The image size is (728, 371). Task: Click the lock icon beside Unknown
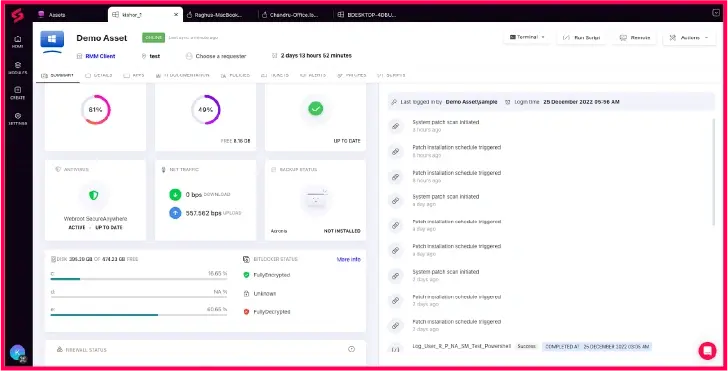click(x=247, y=293)
